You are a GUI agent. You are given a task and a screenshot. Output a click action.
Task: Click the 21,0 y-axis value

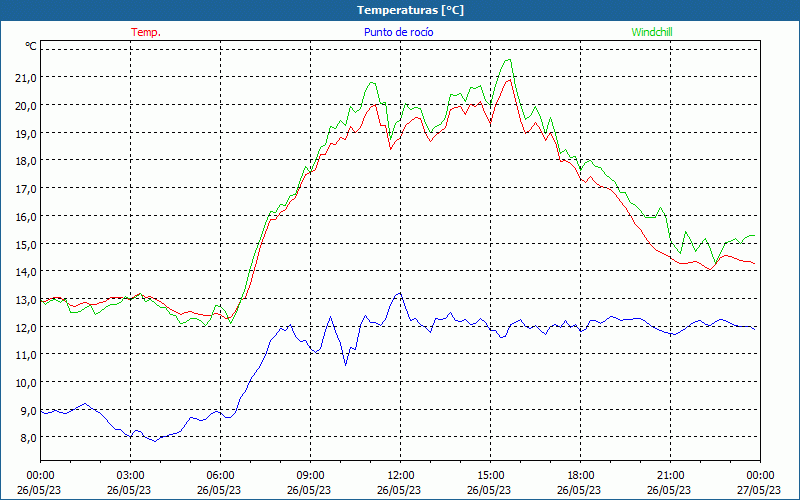coord(27,78)
